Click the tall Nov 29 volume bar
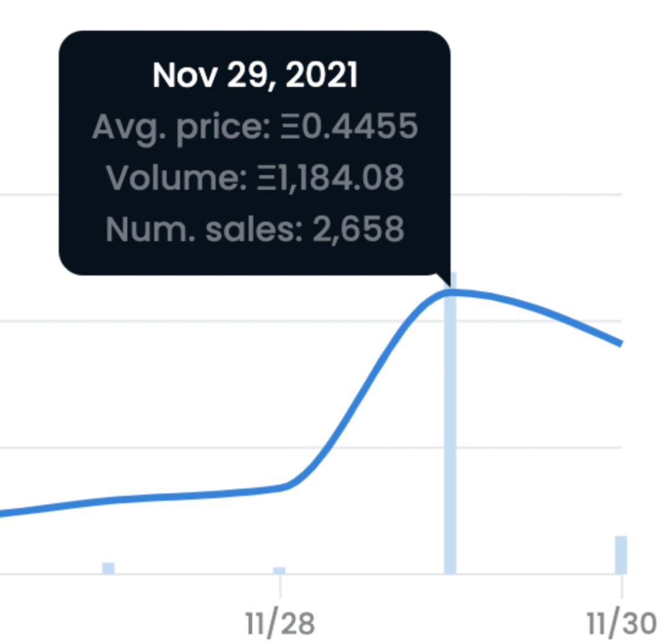671x644 pixels. tap(450, 424)
